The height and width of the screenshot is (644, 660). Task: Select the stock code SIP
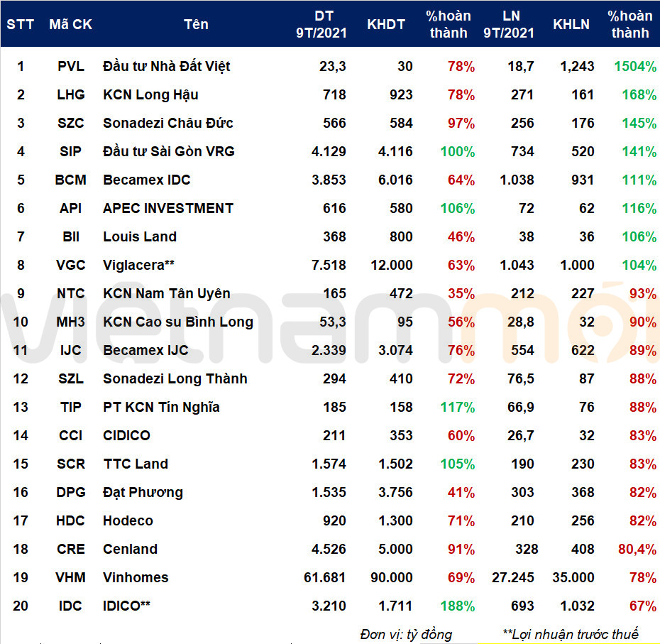[x=70, y=151]
